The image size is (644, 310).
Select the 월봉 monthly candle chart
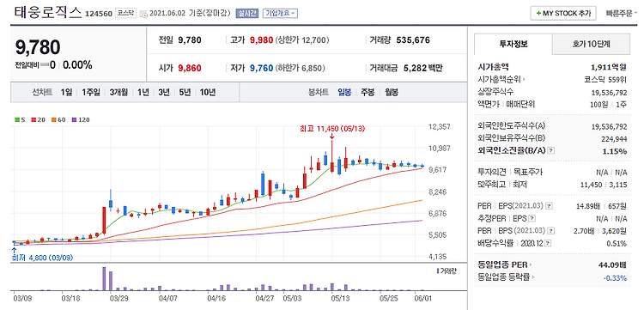pyautogui.click(x=391, y=93)
